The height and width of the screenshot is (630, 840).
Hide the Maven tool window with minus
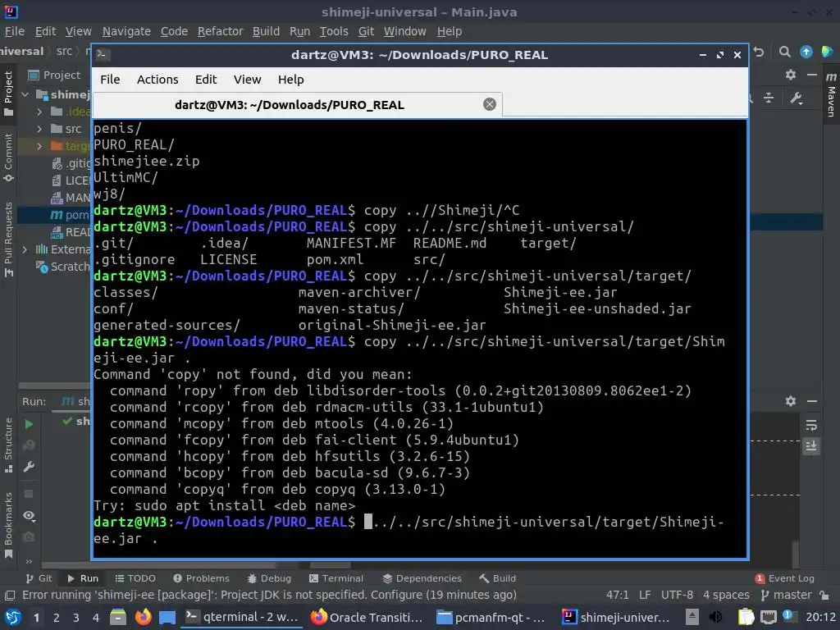tap(812, 75)
